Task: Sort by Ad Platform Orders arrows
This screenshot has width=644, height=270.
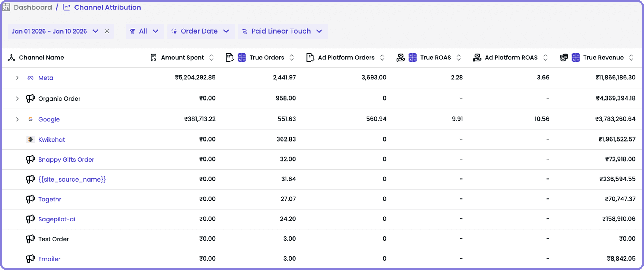Action: click(382, 58)
